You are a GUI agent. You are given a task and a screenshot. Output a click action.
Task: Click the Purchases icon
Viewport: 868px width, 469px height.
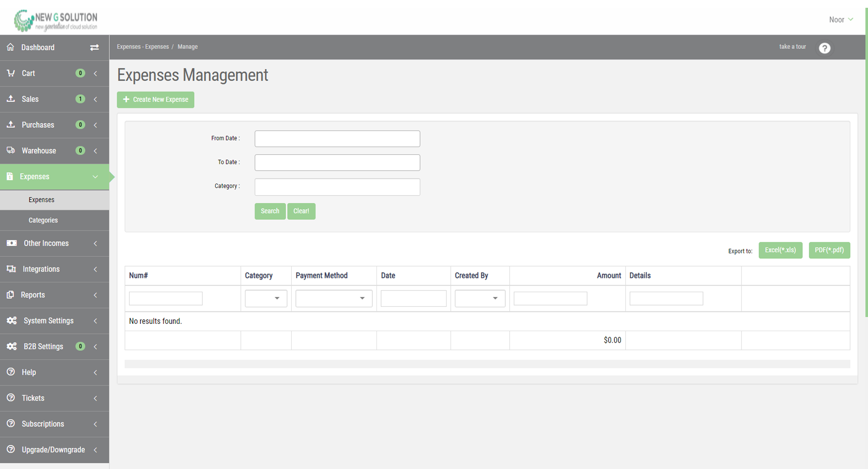pos(11,125)
